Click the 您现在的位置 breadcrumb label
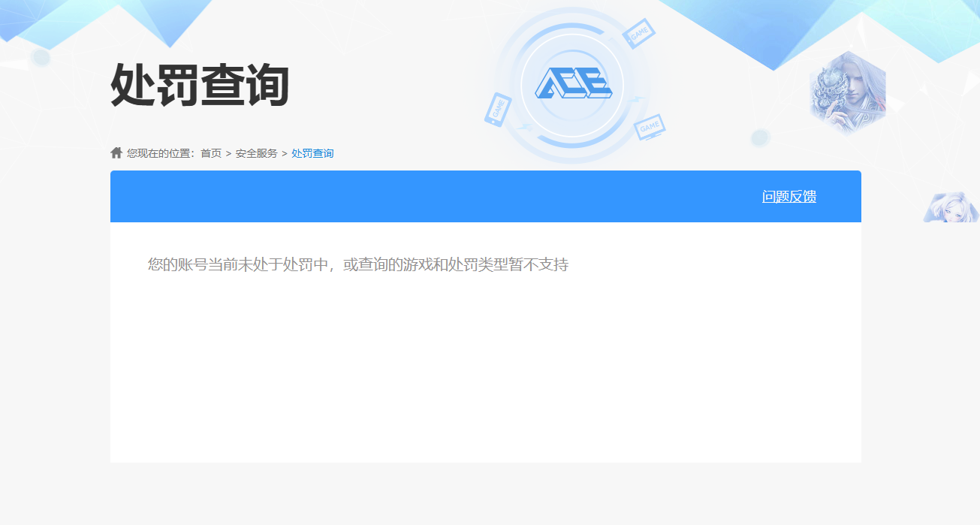 click(161, 153)
